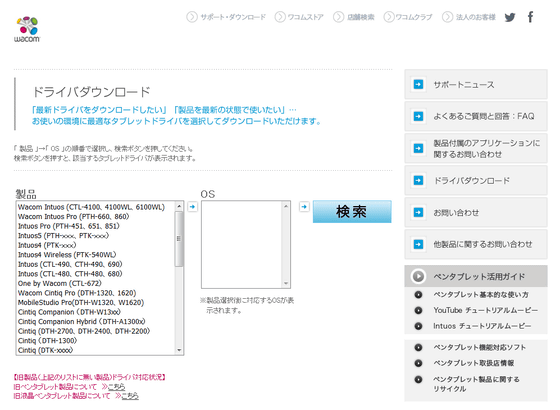Click arrow icon beside 他製品に関するお問い合わせ
The image size is (560, 410).
tap(418, 244)
